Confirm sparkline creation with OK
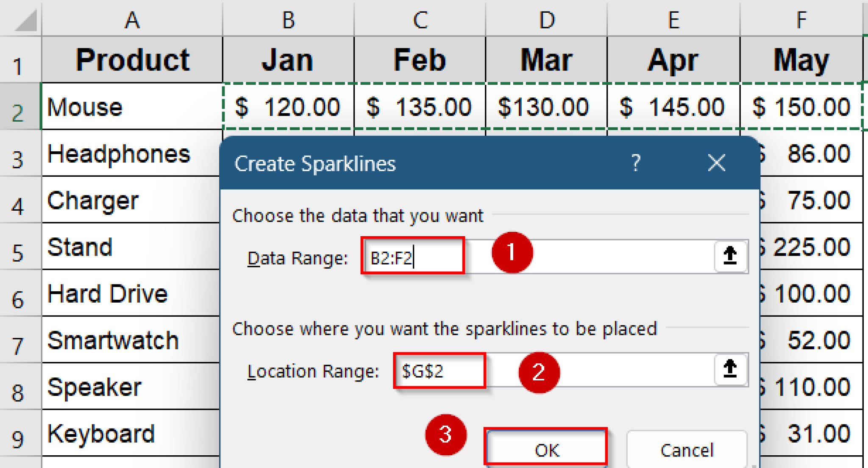Screen dimensions: 868x468 [546, 449]
